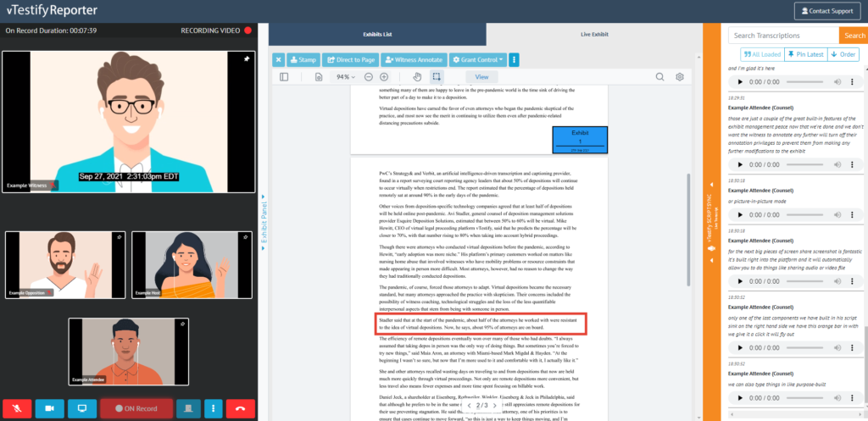Toggle the document sidebar panel icon
Screen dimensions: 868x421
point(284,77)
